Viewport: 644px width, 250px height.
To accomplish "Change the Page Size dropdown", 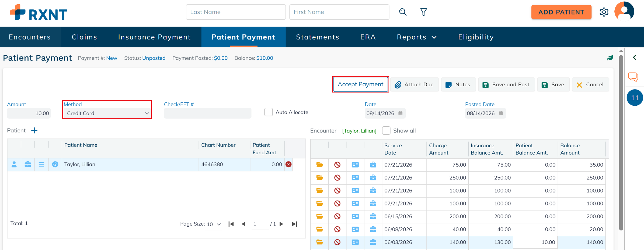I will [x=214, y=224].
